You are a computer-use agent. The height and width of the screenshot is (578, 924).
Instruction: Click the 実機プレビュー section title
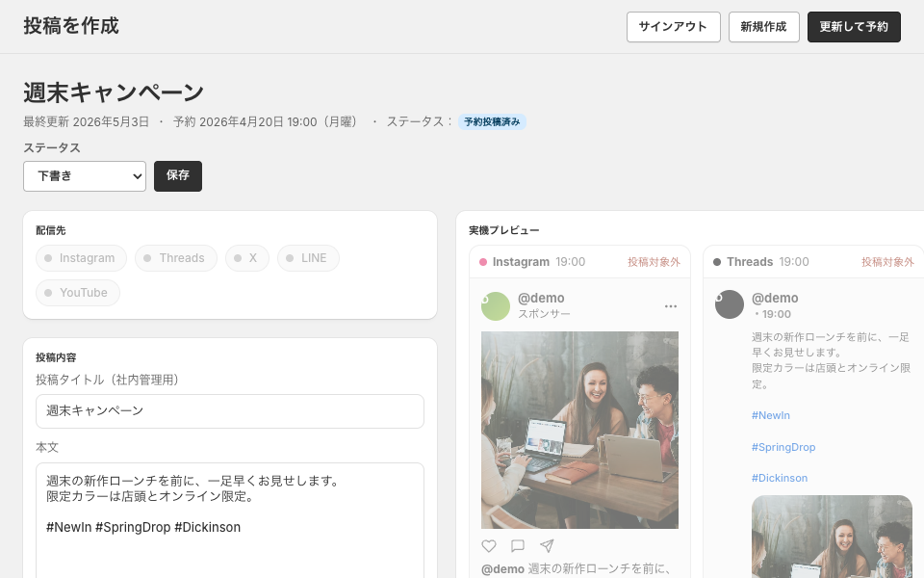[503, 230]
